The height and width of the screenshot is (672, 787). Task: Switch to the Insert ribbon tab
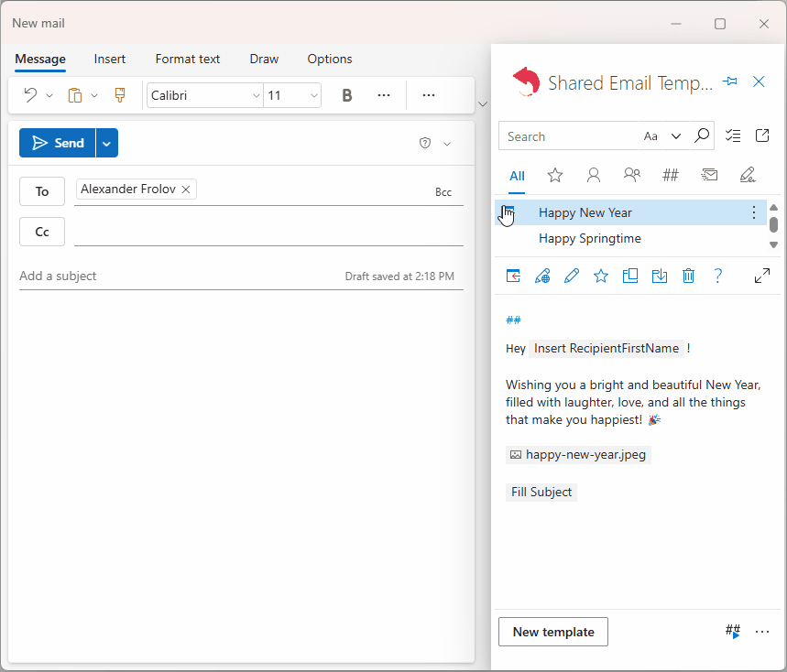click(x=110, y=59)
